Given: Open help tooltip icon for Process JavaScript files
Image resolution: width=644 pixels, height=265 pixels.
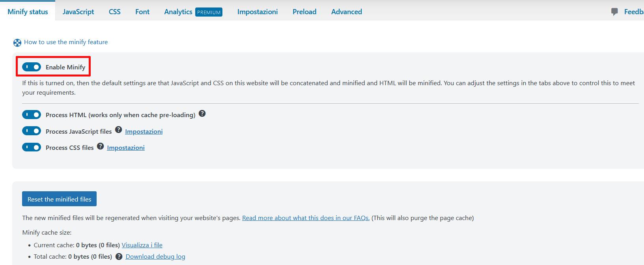Looking at the screenshot, I should pos(118,130).
